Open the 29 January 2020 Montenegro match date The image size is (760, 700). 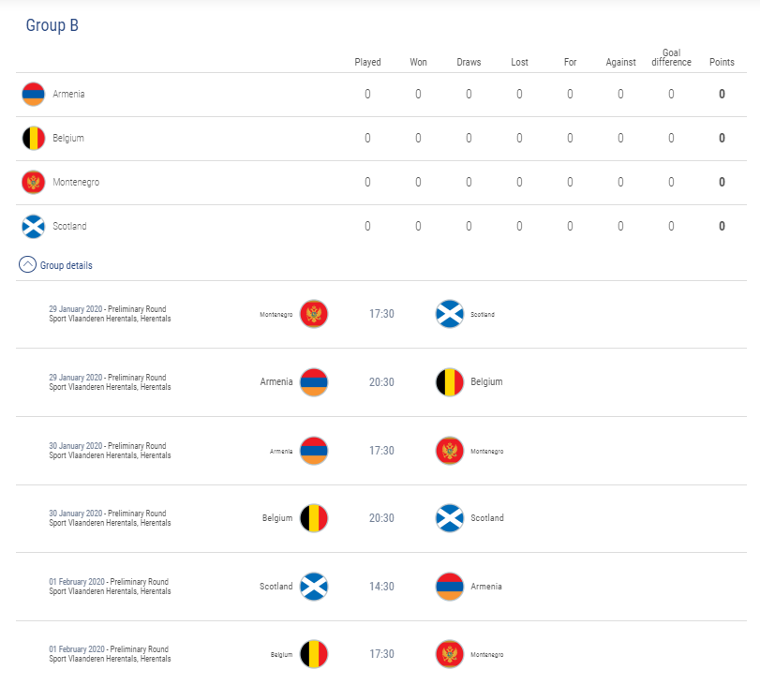click(x=76, y=309)
